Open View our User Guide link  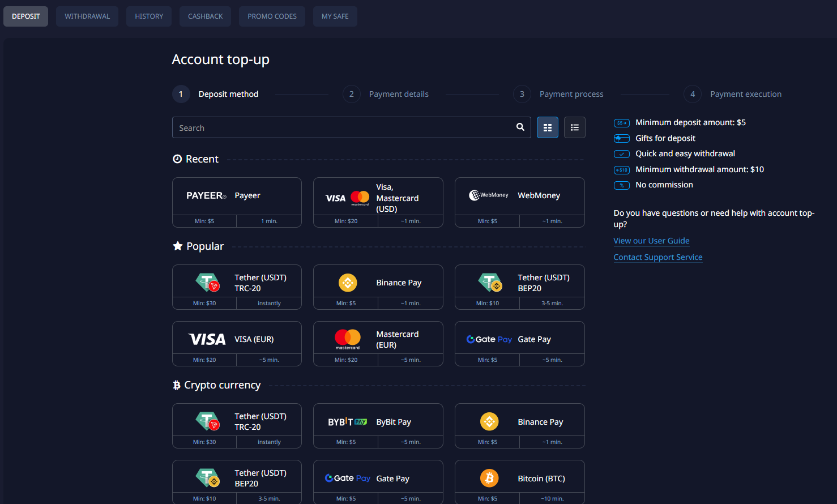pyautogui.click(x=651, y=241)
